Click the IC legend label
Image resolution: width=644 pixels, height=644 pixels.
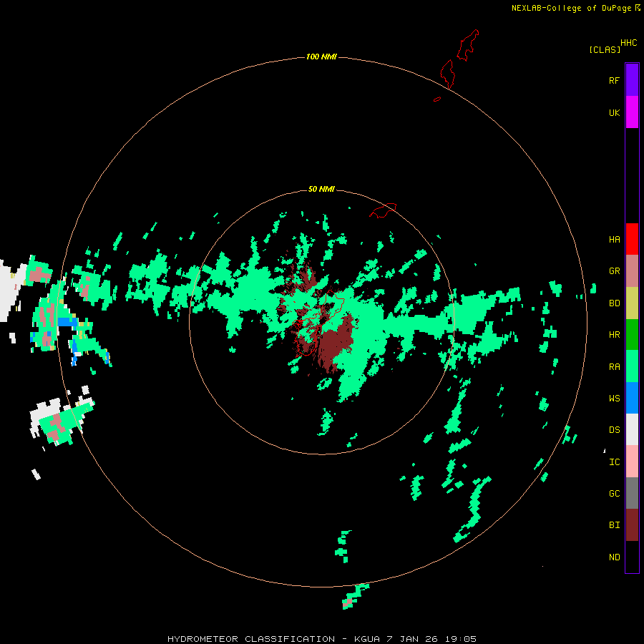click(614, 462)
